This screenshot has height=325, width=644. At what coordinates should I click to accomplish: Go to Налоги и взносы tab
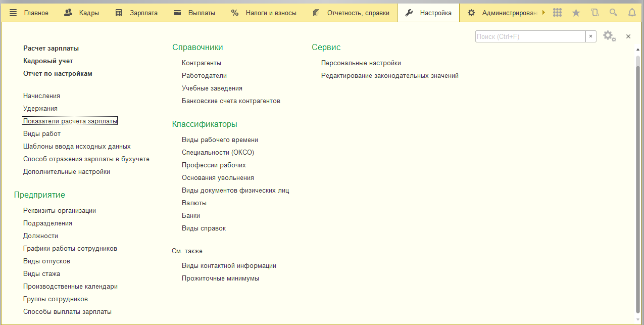click(264, 13)
